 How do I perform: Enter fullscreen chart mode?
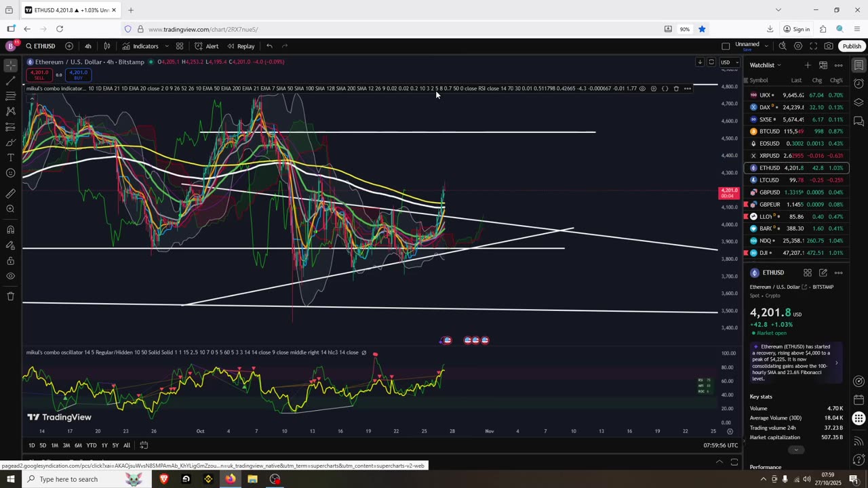[813, 46]
